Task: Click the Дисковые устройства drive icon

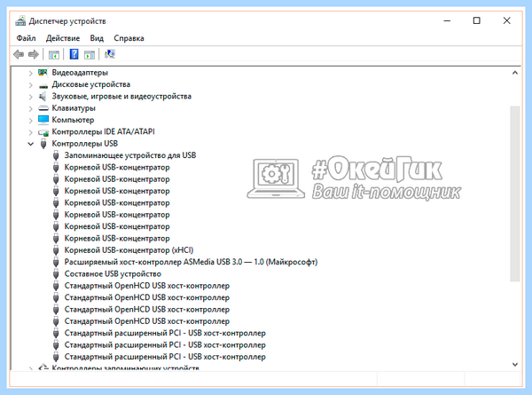Action: pos(43,85)
